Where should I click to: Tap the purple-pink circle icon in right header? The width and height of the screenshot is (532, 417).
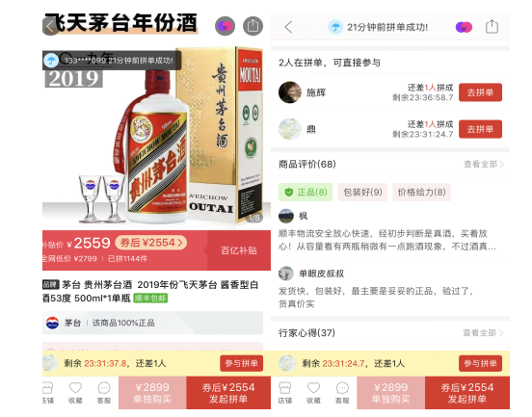pyautogui.click(x=464, y=27)
